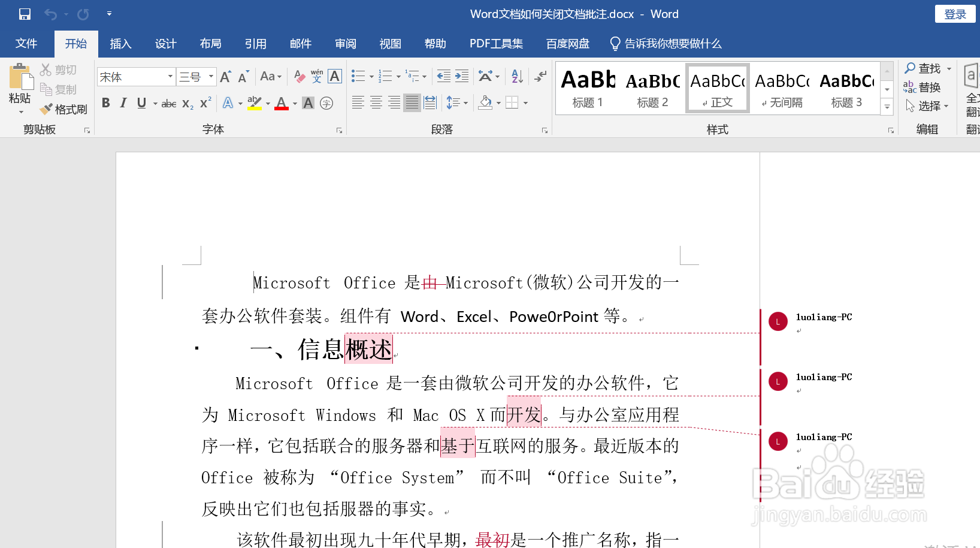This screenshot has width=980, height=548.
Task: Toggle strikethrough formatting
Action: click(x=169, y=103)
